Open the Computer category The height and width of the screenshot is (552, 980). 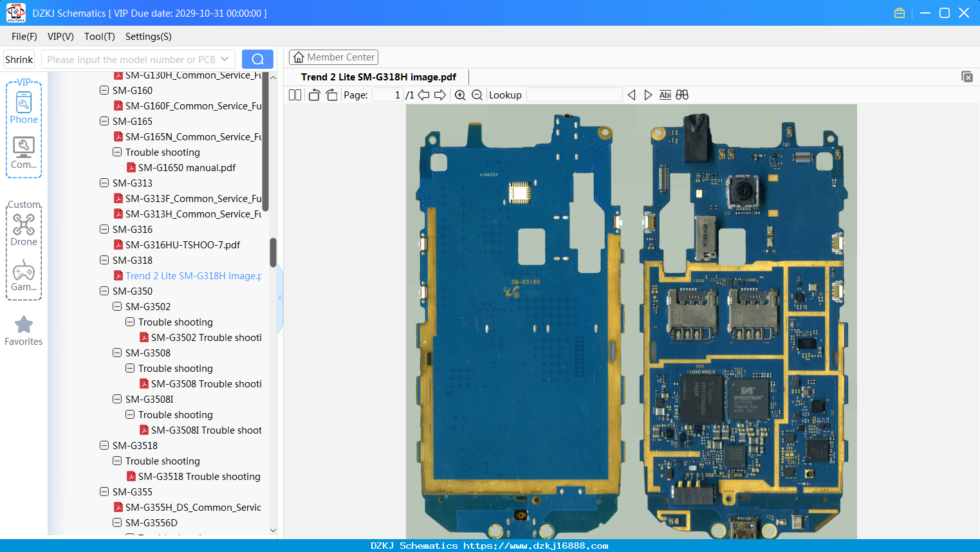click(24, 153)
